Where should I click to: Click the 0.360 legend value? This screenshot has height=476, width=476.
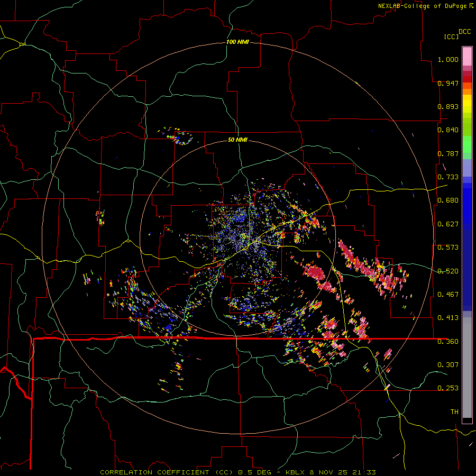coord(448,342)
